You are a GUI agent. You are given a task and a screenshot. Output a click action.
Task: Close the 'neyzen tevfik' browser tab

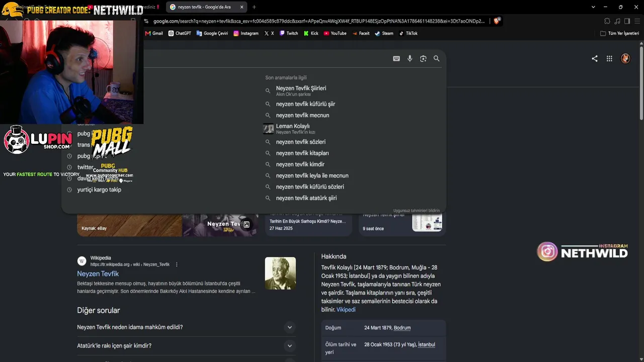tap(242, 7)
